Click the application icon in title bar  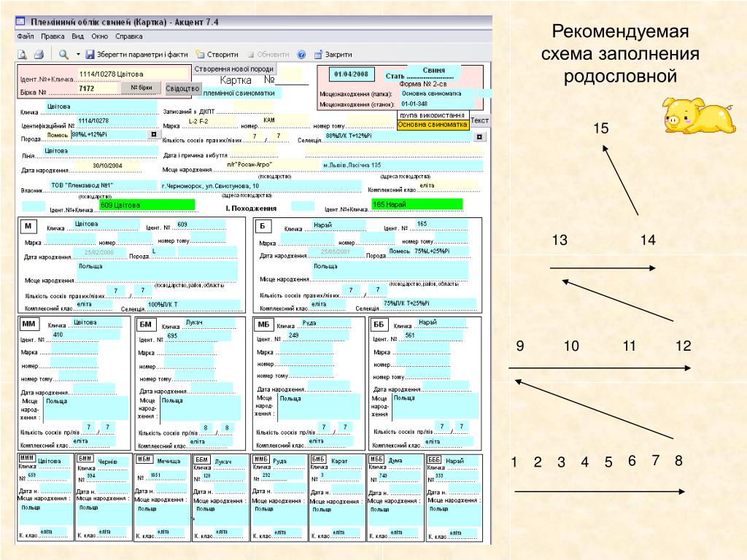[20, 21]
